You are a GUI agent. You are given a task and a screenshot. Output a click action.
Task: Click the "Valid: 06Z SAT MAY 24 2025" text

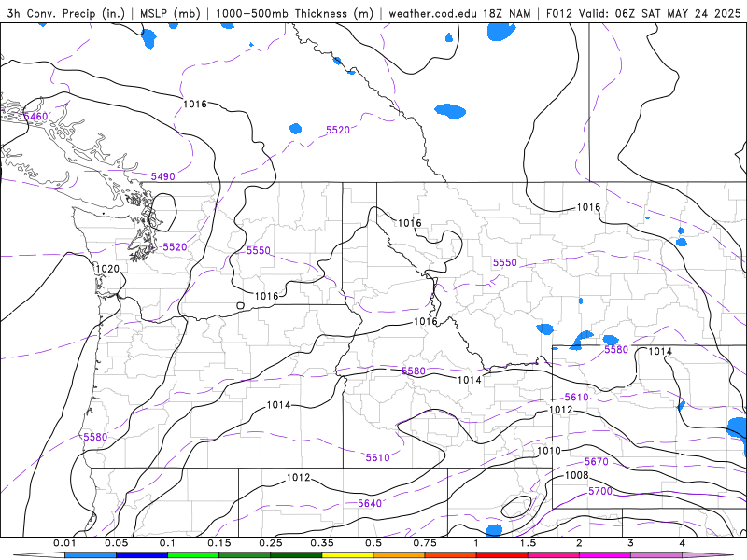coord(660,13)
